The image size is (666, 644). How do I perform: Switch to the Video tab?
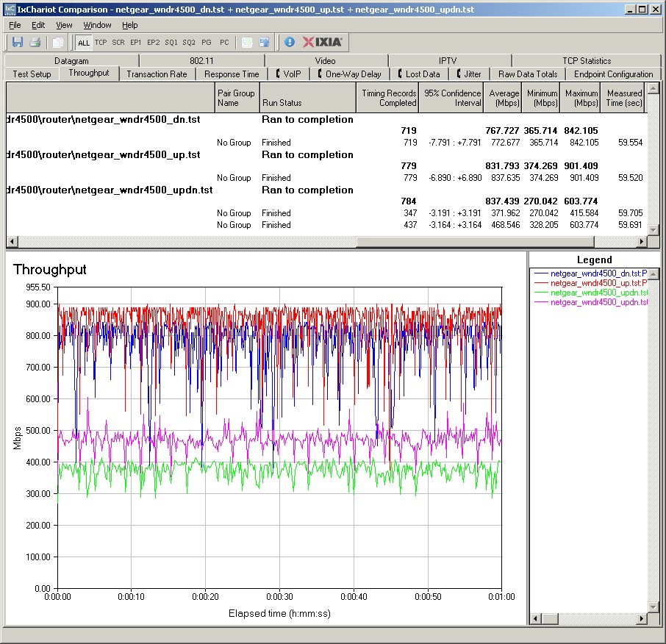click(x=326, y=61)
